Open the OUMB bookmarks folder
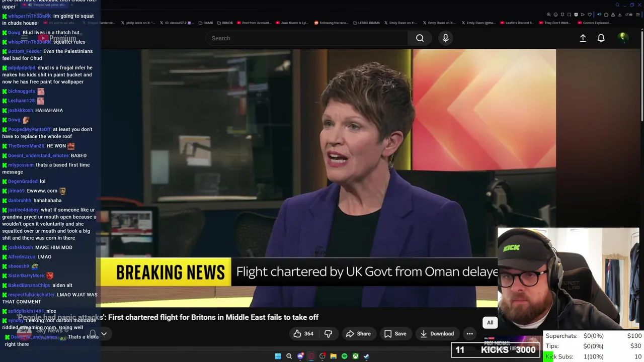Screen dimensions: 644x362 click(x=206, y=23)
